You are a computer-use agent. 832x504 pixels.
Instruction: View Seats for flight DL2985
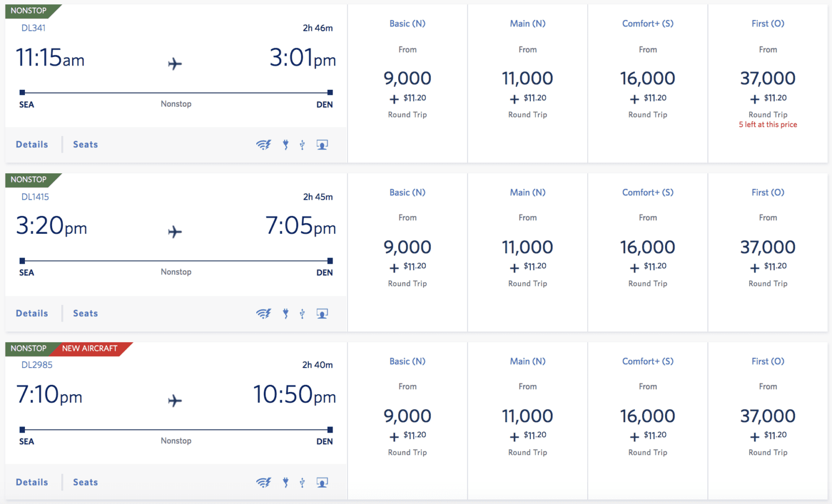85,482
